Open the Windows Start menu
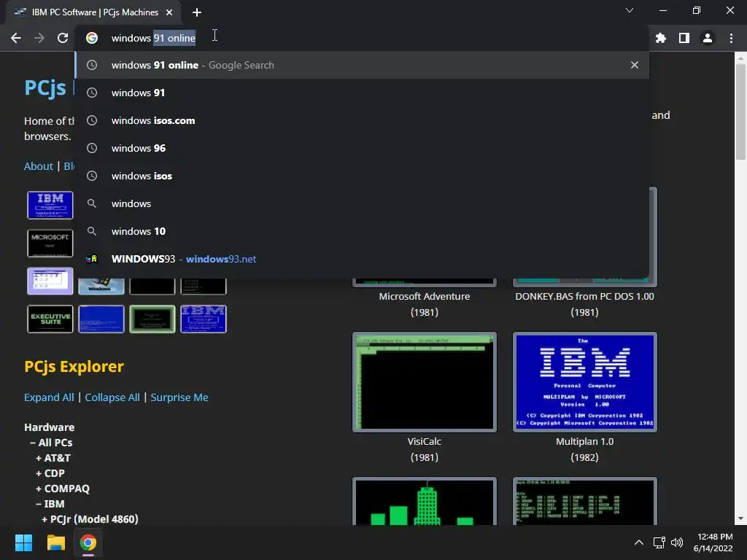Screen dimensions: 747x560 23,542
